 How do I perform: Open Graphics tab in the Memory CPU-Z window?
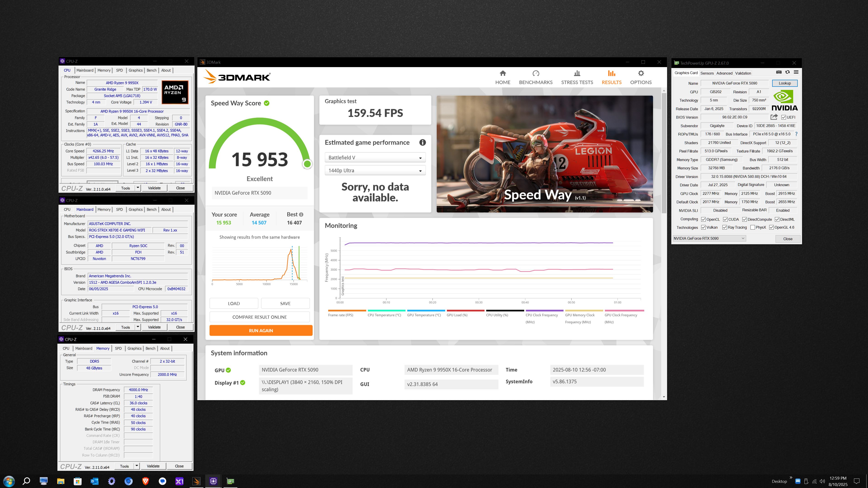(x=134, y=349)
